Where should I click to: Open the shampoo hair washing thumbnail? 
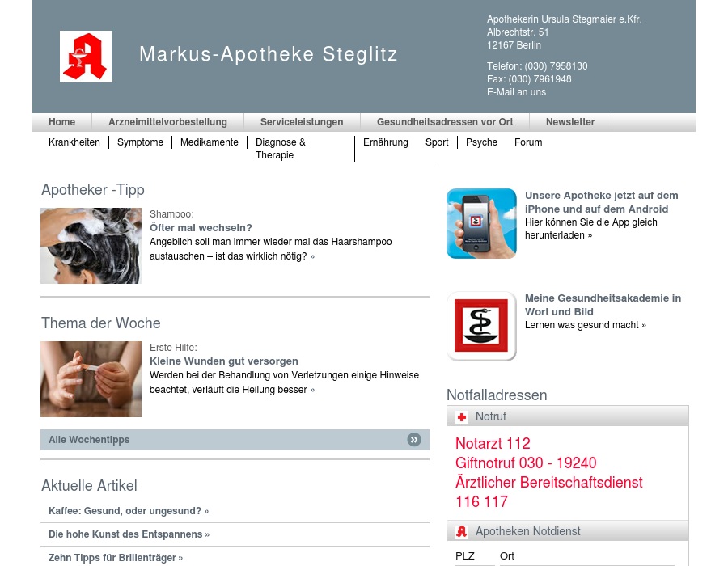(x=91, y=246)
